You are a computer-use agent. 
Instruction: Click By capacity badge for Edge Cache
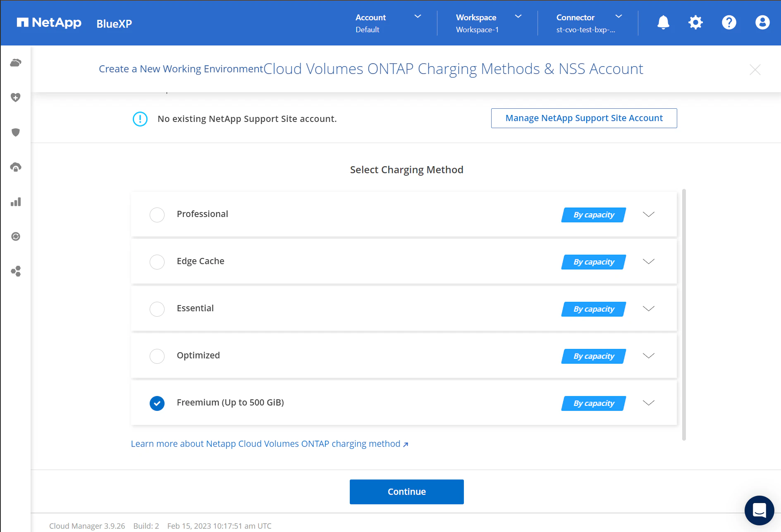coord(593,262)
